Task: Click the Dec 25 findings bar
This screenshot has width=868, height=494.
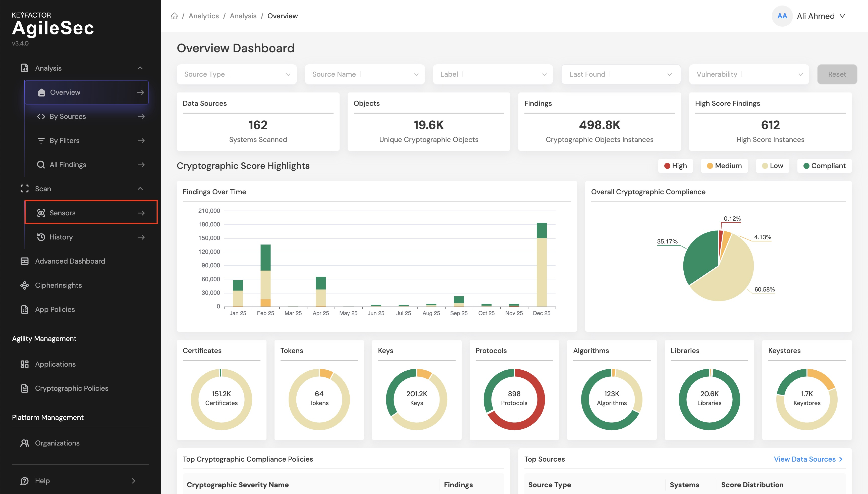Action: (541, 265)
